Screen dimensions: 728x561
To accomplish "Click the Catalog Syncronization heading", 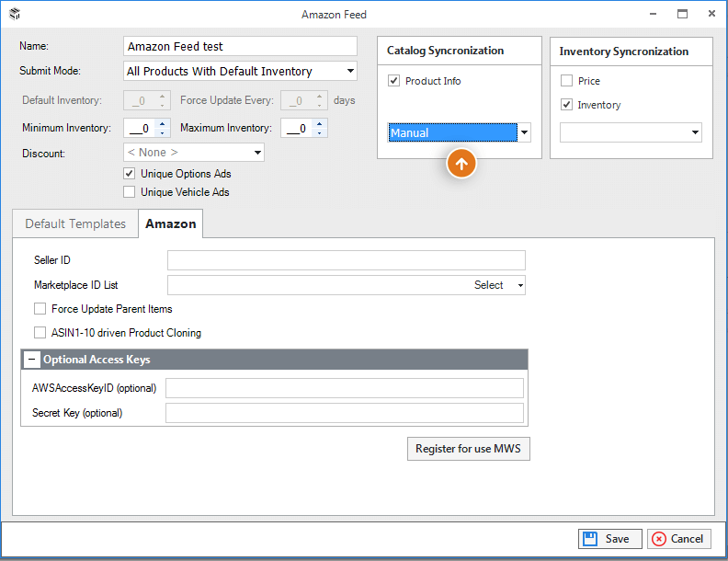I will (445, 51).
